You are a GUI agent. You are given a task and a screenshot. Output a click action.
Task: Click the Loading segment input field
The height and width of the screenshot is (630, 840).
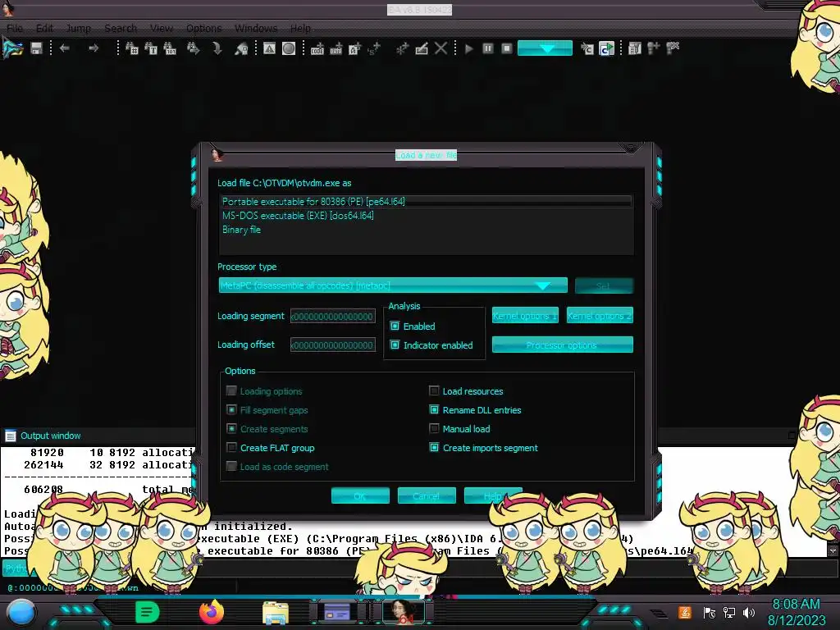pos(333,316)
